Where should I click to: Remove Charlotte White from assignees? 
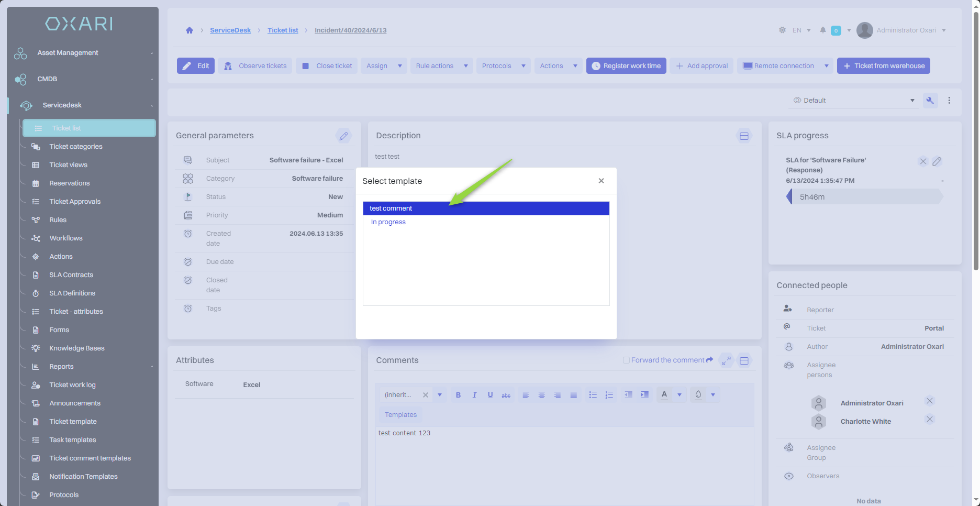click(x=929, y=419)
